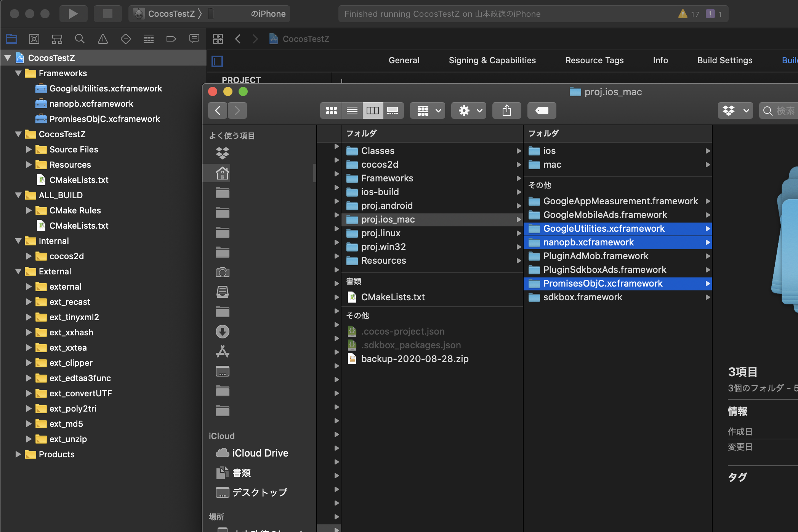
Task: Open the Home folder in Finder sidebar
Action: click(223, 173)
